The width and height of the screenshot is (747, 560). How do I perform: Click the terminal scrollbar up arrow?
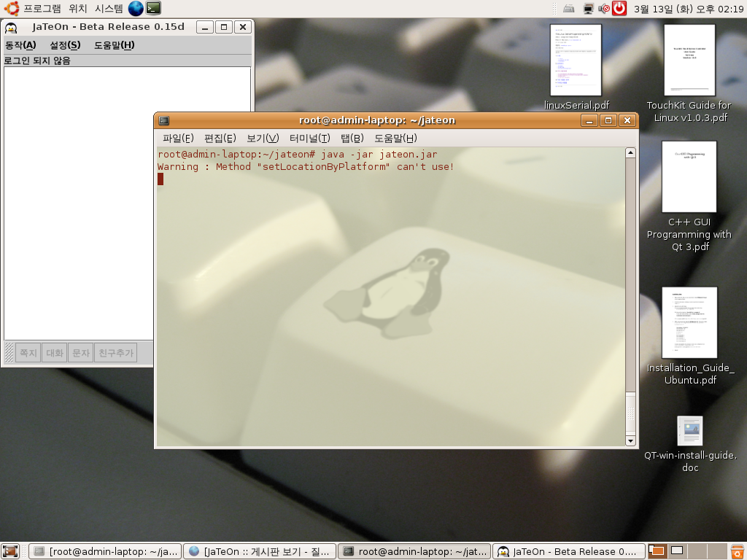630,153
